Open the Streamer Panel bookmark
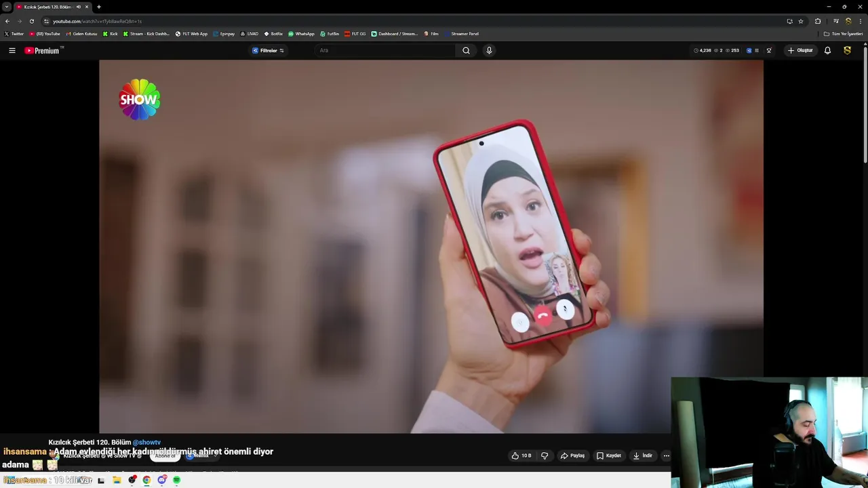 point(461,34)
